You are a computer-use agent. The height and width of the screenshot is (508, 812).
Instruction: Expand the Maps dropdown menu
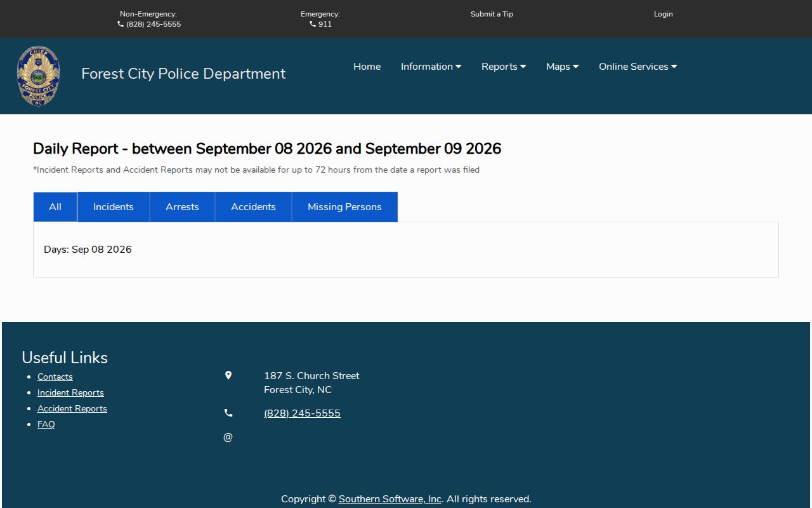click(562, 67)
